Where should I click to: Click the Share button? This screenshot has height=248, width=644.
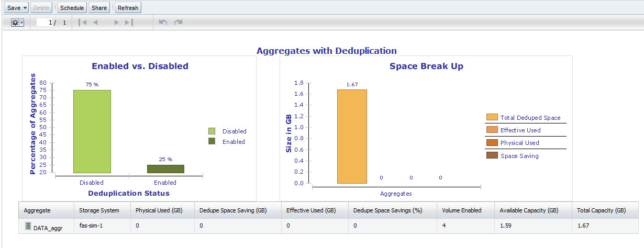click(98, 8)
